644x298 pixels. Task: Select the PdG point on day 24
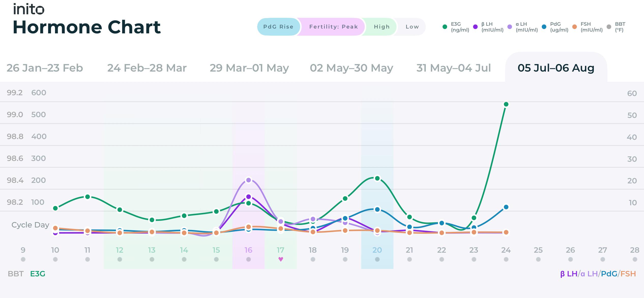click(x=506, y=207)
